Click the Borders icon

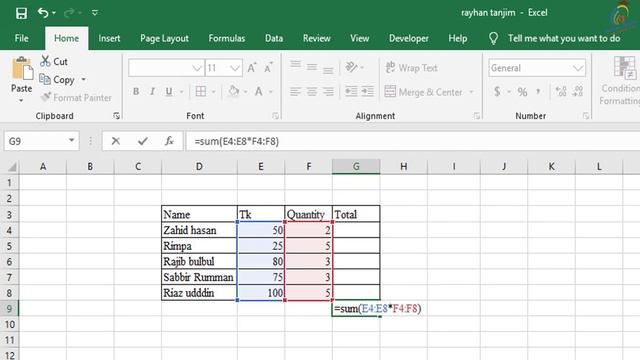[200, 91]
